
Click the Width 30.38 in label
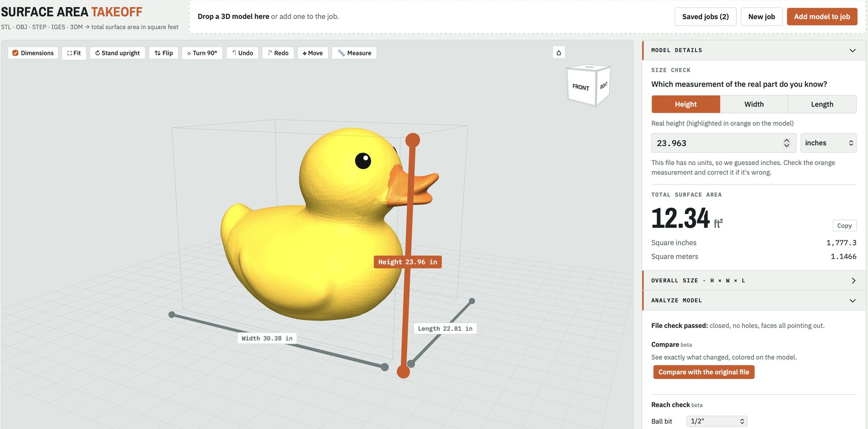click(x=267, y=338)
